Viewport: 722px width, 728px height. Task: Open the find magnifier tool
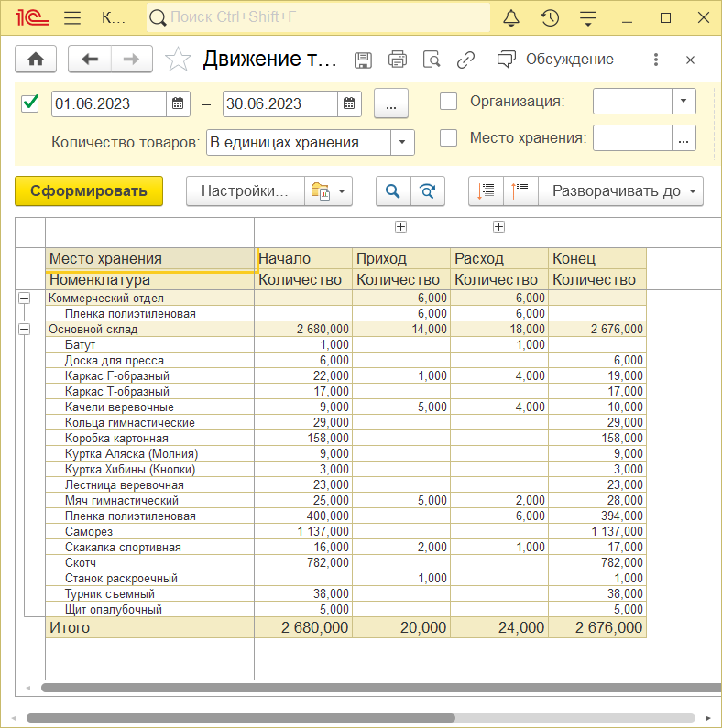[393, 190]
